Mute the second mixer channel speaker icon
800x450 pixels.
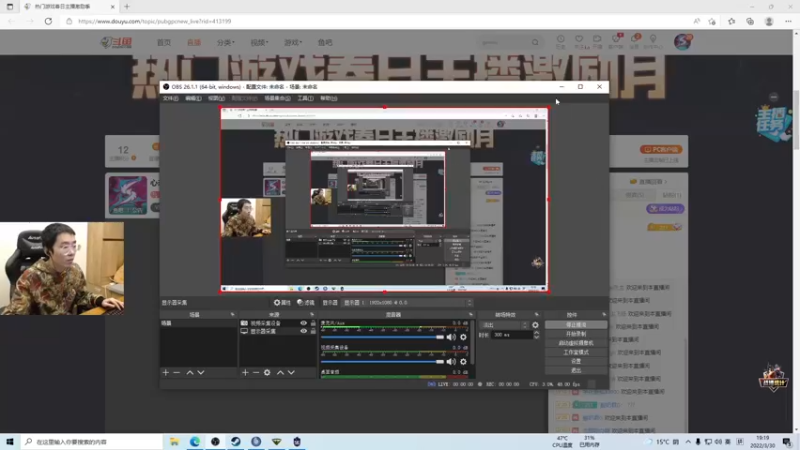pyautogui.click(x=451, y=362)
